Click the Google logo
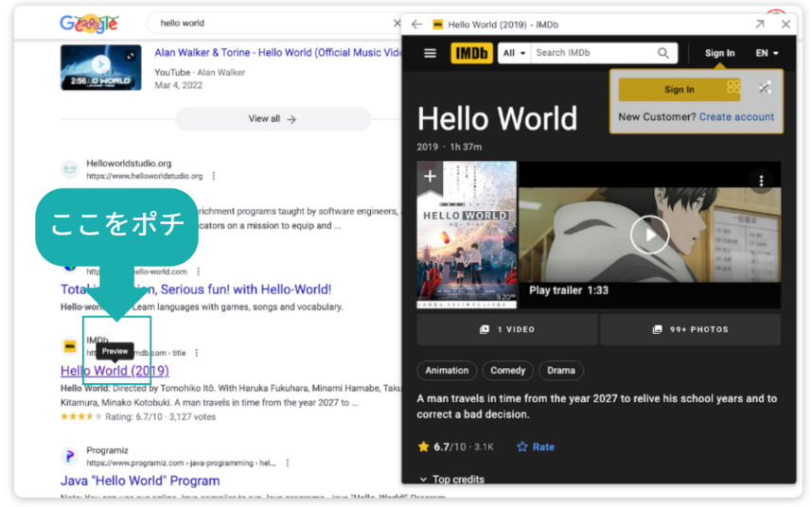This screenshot has height=507, width=812. point(89,24)
